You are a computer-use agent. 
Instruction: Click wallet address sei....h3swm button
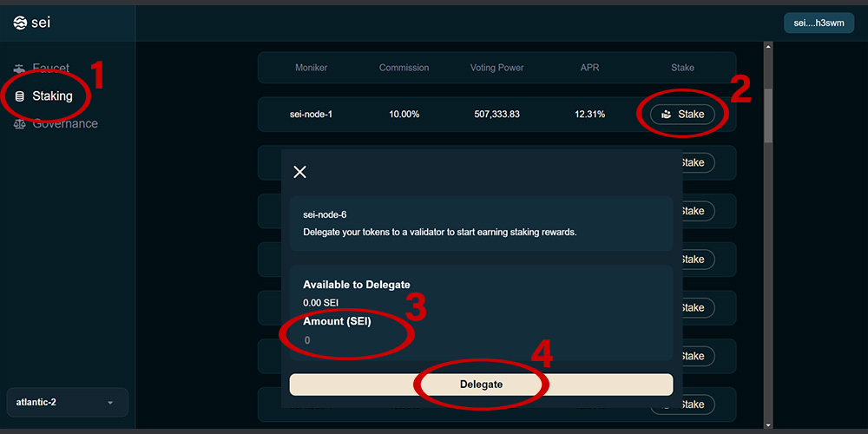pos(819,23)
